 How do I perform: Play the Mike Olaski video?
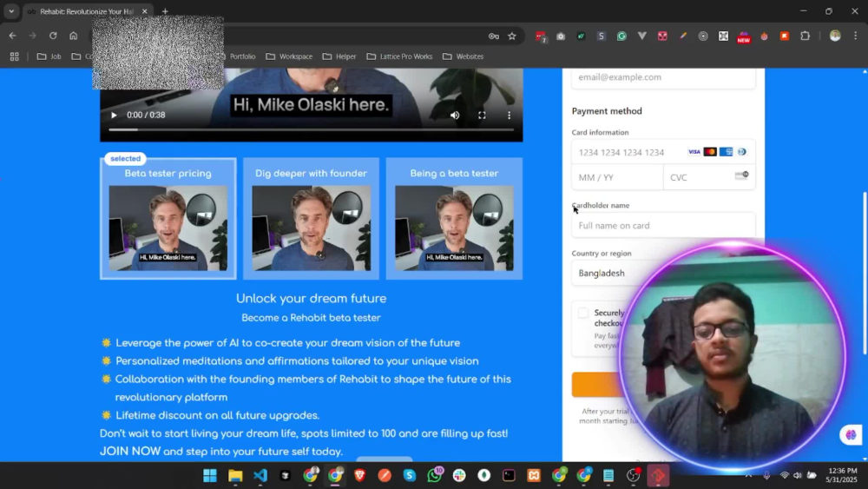[114, 116]
